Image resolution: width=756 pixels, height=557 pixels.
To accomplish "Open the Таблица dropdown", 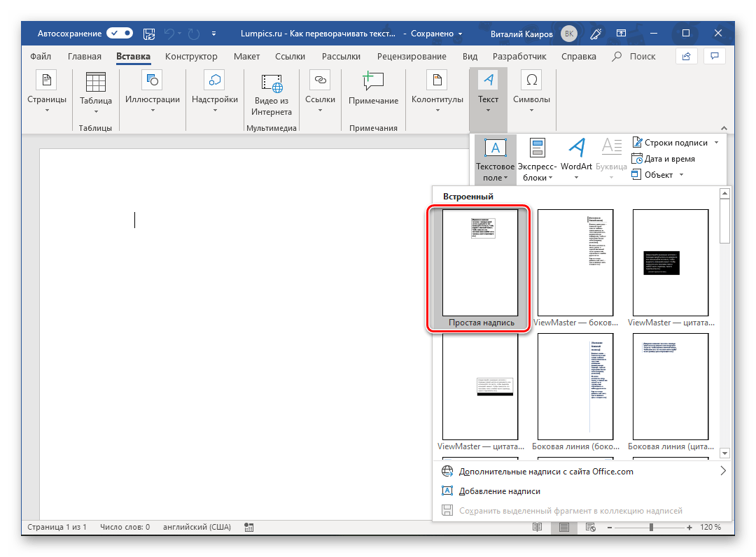I will [x=95, y=94].
